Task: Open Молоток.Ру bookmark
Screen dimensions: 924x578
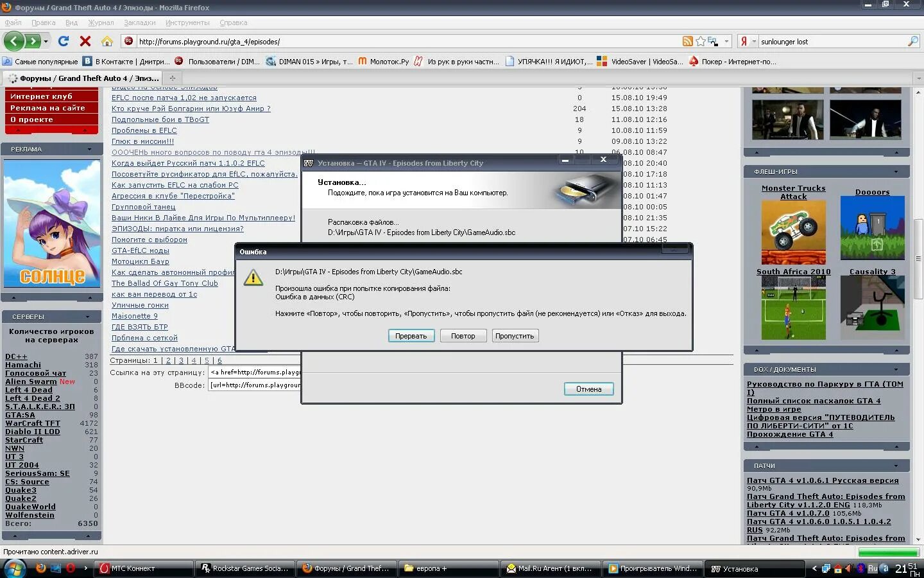Action: [383, 62]
